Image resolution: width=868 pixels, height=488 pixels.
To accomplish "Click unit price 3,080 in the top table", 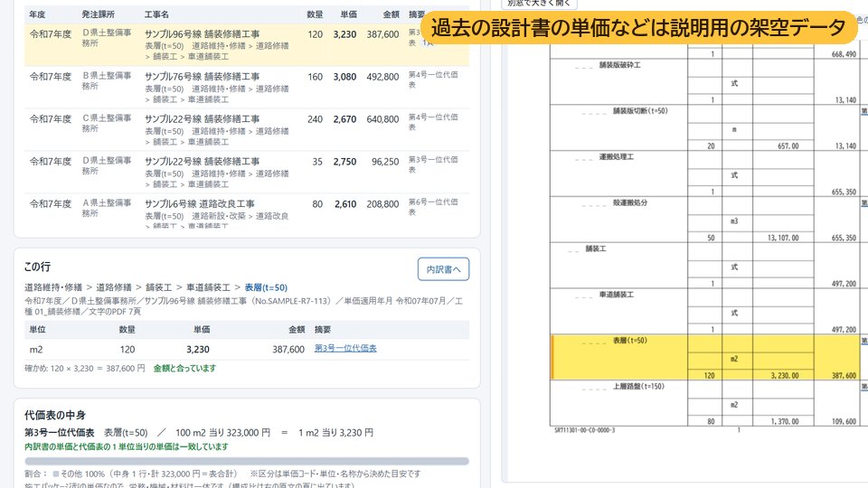I will click(344, 77).
